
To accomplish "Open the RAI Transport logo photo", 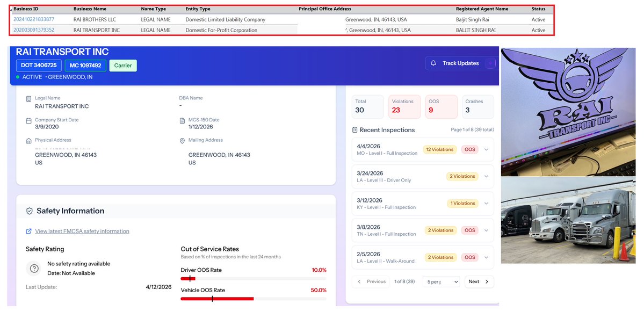I will point(568,112).
